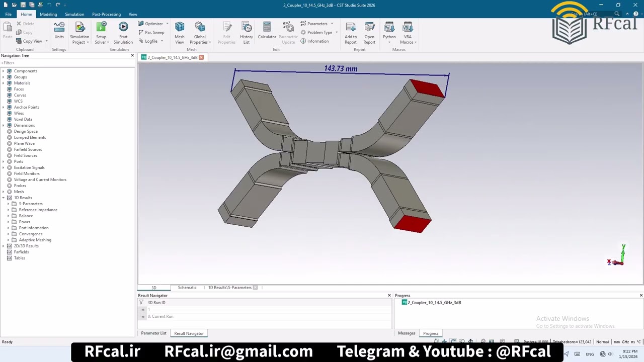Click the navigation tree Filter field
This screenshot has height=362, width=644.
(67, 63)
